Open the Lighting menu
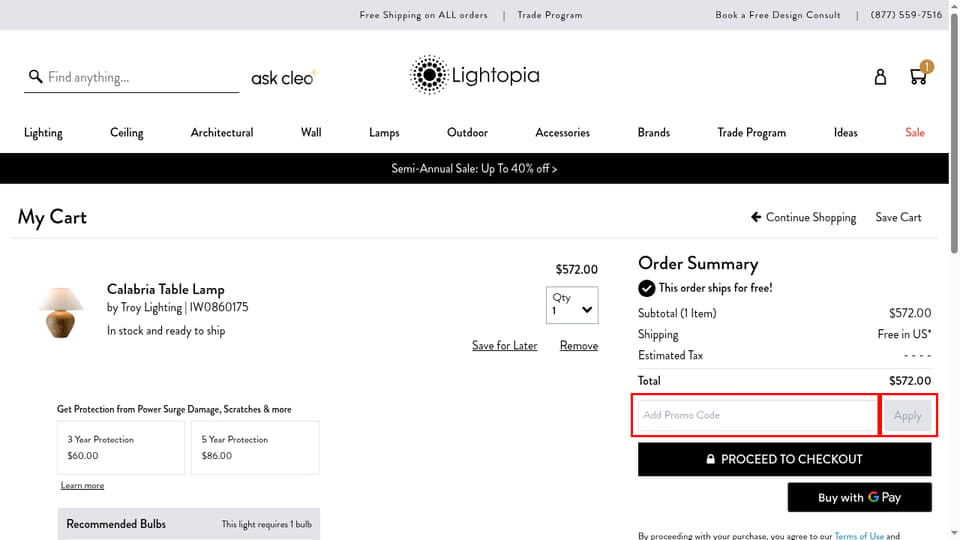Viewport: 960px width, 540px height. click(43, 133)
